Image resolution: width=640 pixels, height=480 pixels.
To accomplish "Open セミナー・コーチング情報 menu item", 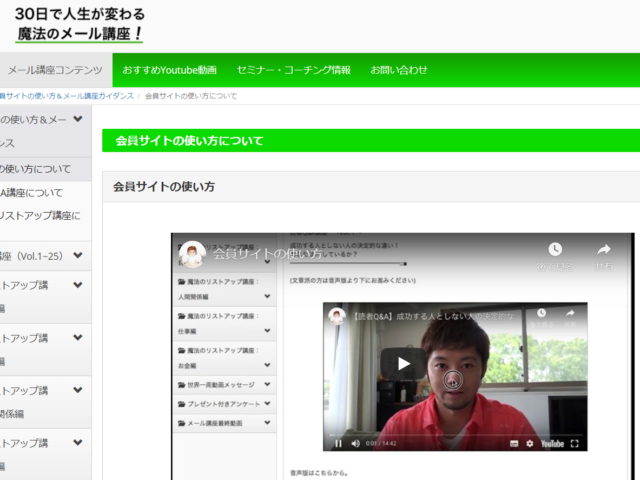I will (x=293, y=70).
